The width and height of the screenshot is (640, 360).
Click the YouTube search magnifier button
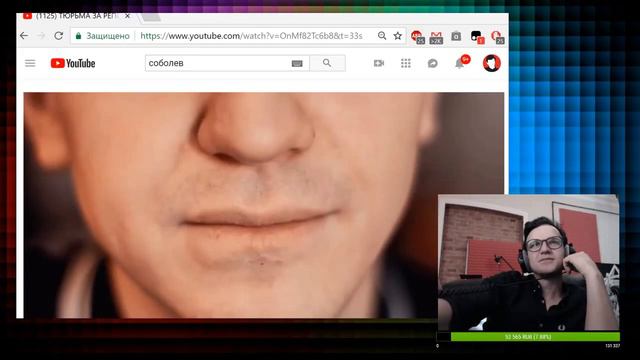tap(327, 63)
